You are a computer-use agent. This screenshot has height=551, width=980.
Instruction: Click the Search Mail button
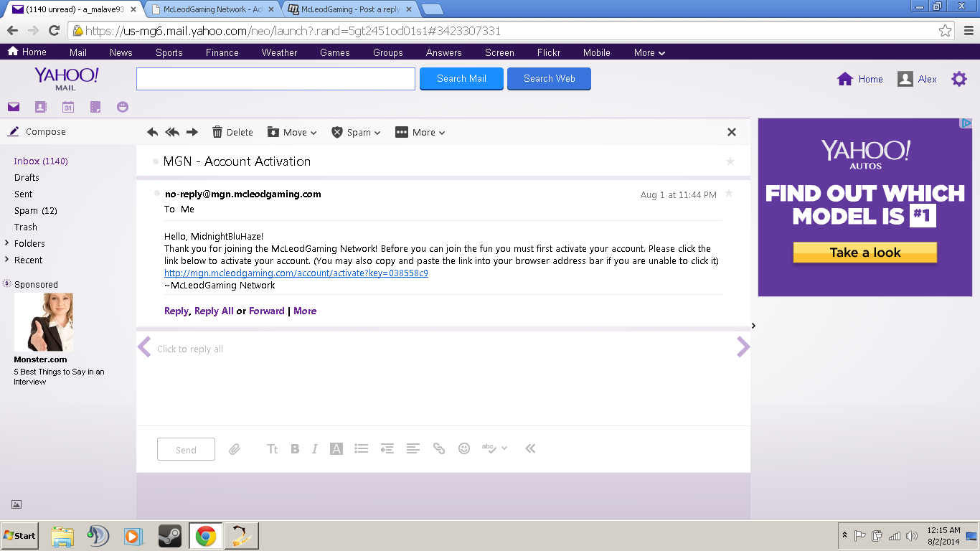click(461, 79)
